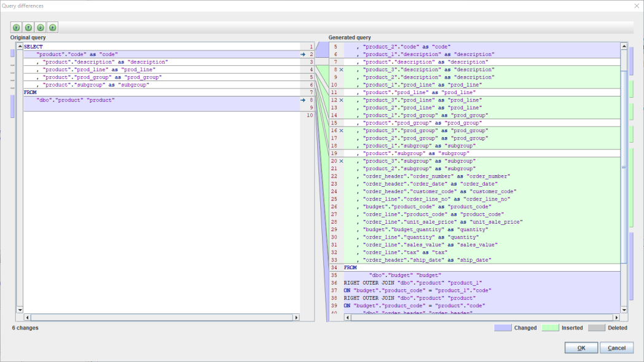Remove inserted block at generated line 16
The image size is (644, 362).
click(341, 130)
